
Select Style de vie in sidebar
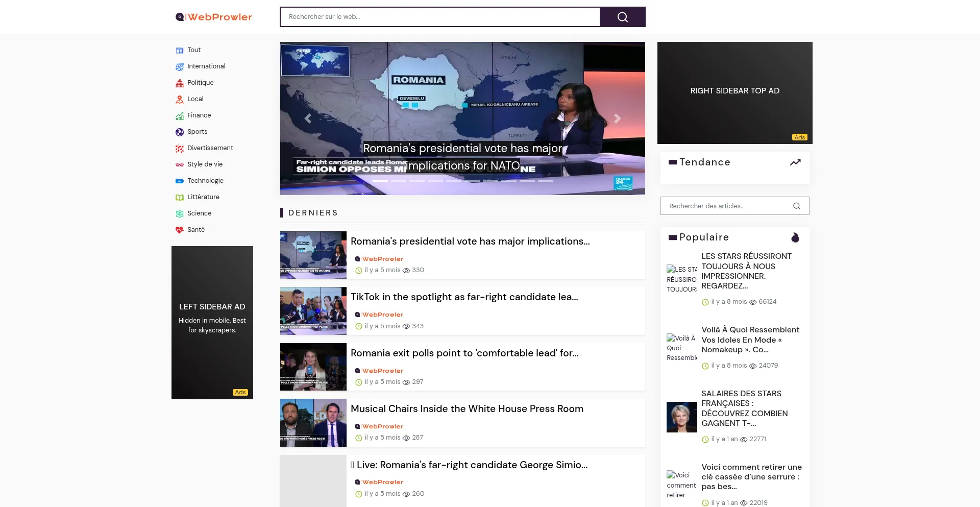[205, 164]
